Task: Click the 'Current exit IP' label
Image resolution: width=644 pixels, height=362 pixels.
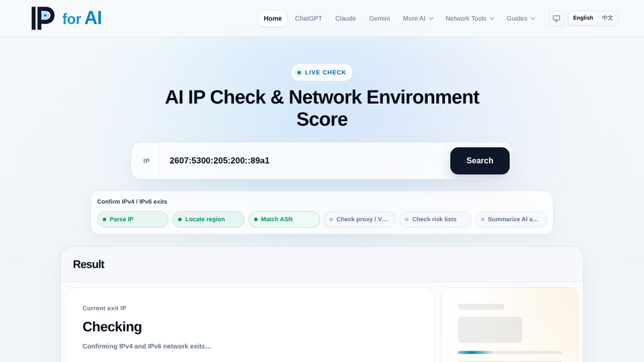Action: click(x=105, y=308)
